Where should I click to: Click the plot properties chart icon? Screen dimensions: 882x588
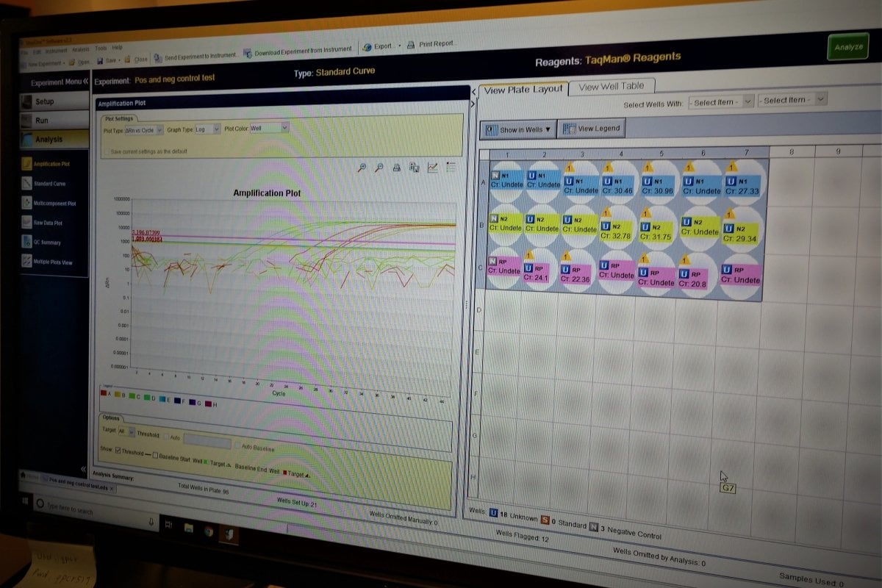point(433,168)
